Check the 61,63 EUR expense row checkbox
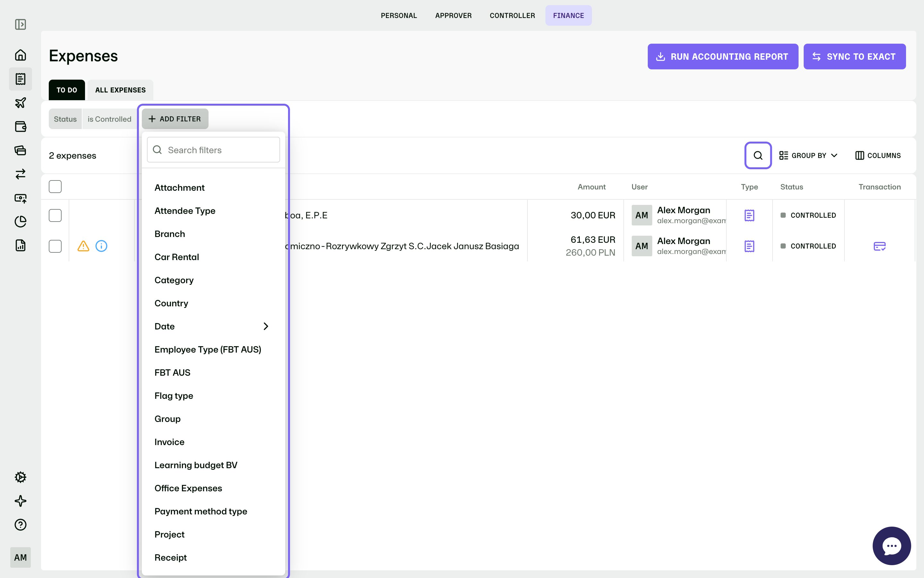 click(x=56, y=246)
